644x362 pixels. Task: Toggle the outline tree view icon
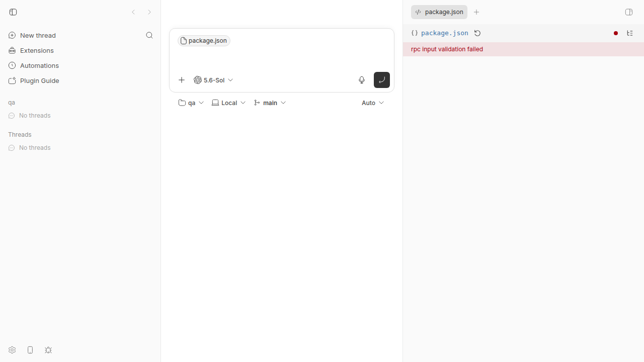pos(630,33)
